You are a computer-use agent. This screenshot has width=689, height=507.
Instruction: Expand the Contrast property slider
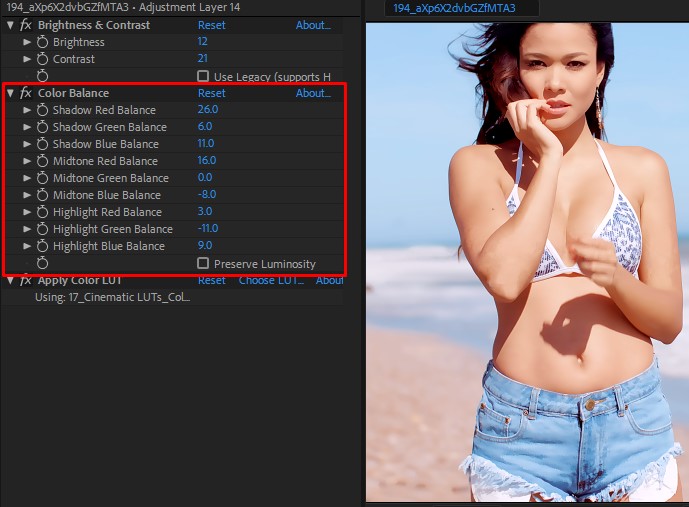point(27,59)
